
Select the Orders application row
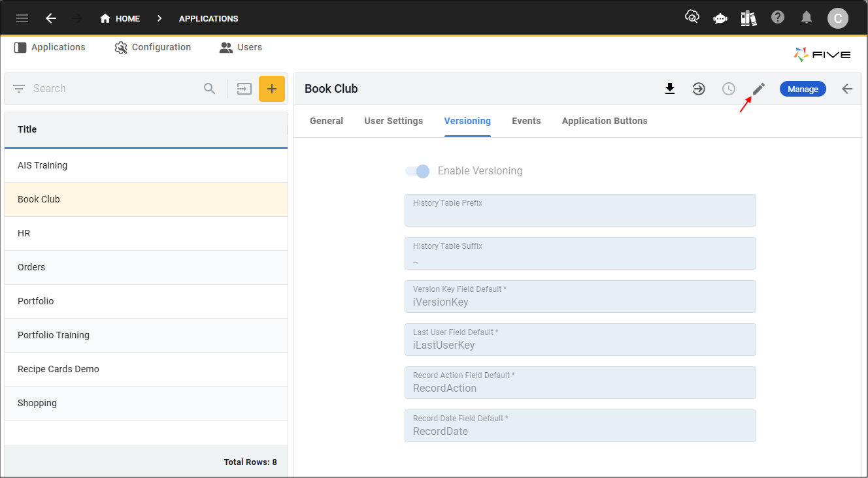click(146, 267)
